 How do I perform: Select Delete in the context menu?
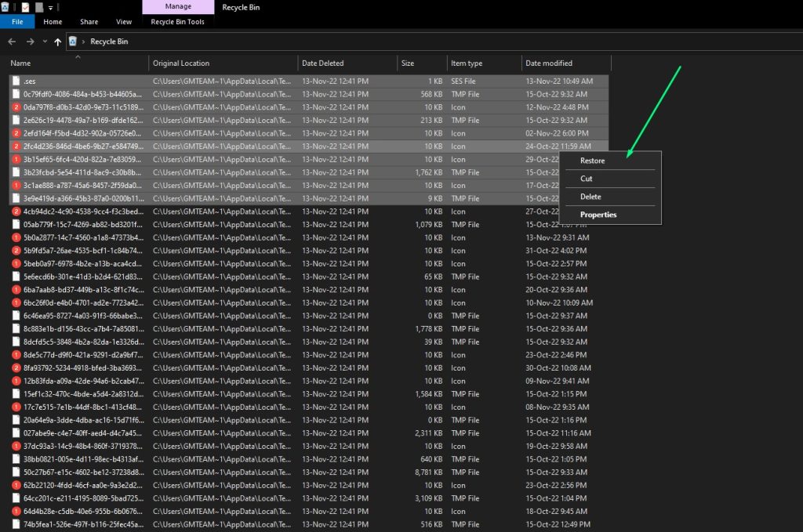(x=590, y=197)
